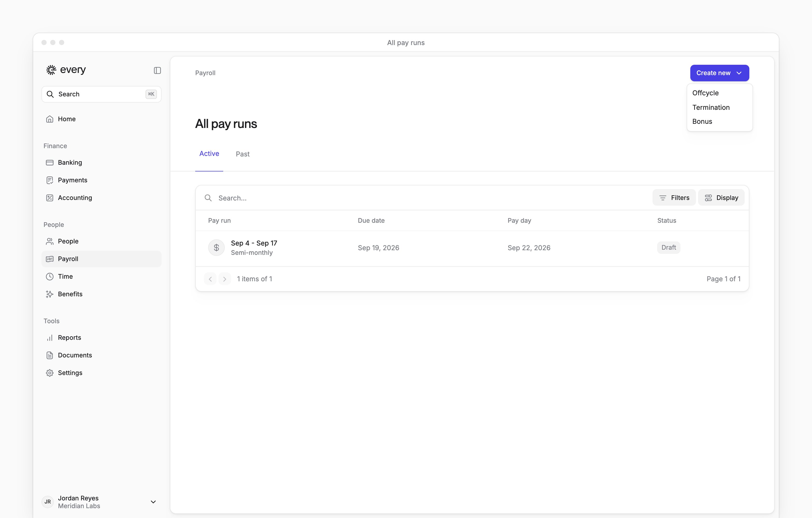Click the Home house icon

click(x=49, y=119)
